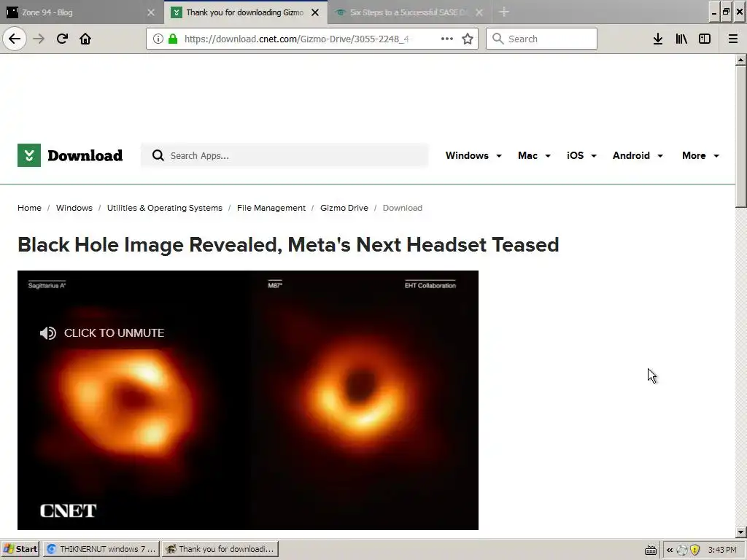The width and height of the screenshot is (747, 560).
Task: Open the Library bookshelf icon
Action: pos(681,39)
